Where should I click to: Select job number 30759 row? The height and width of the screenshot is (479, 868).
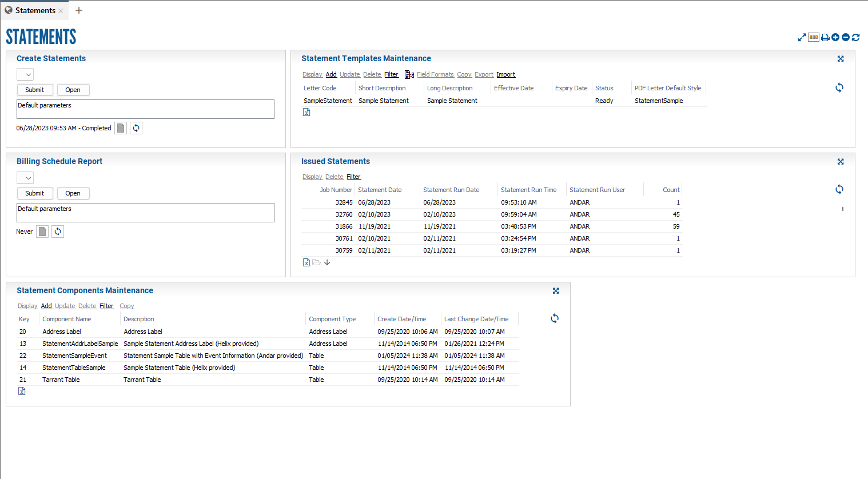[x=492, y=250]
